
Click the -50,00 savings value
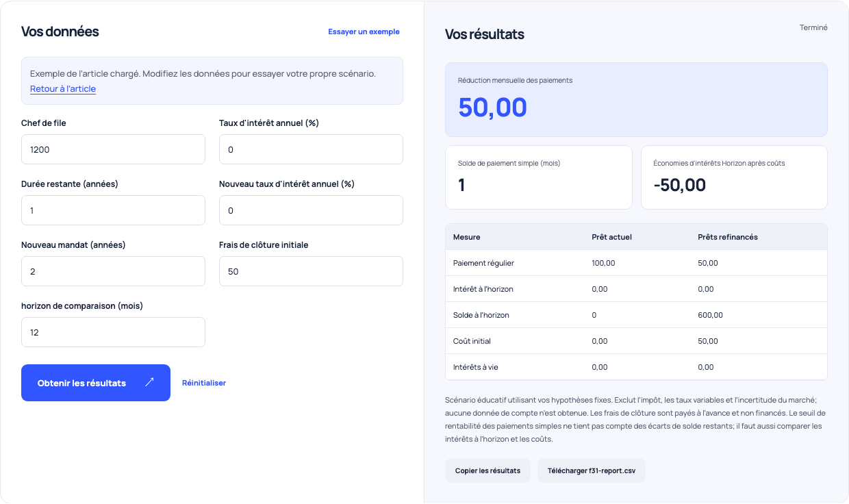[680, 185]
